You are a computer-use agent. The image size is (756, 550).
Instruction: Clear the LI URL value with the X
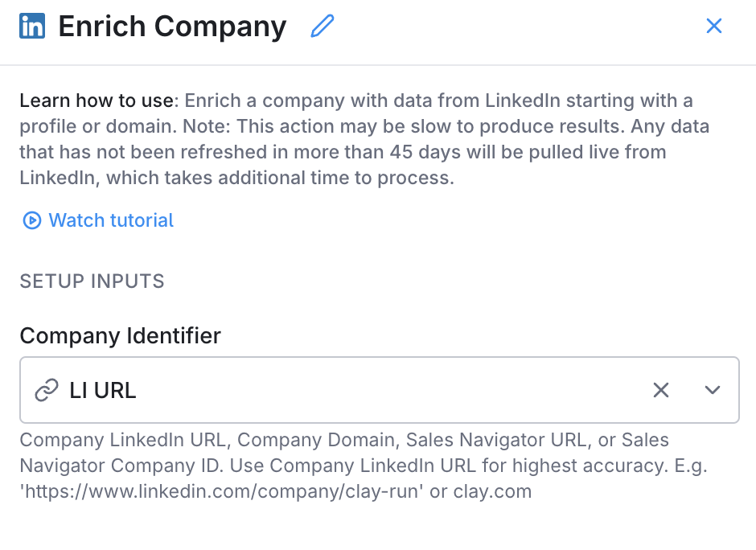coord(660,391)
